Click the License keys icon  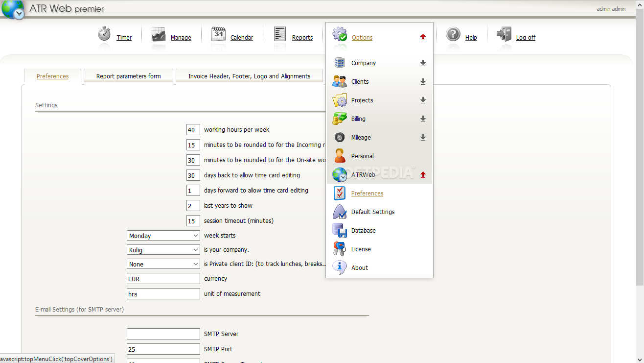tap(340, 249)
